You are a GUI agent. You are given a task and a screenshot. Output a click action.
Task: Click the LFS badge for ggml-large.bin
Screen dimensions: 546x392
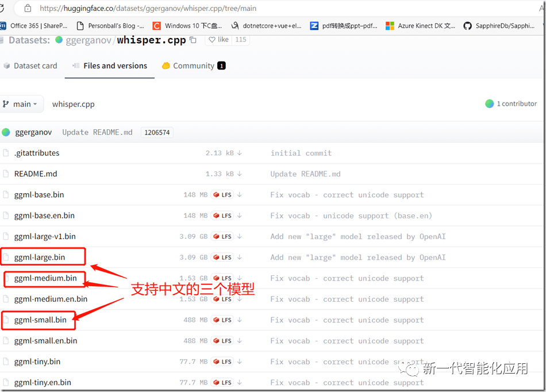(x=222, y=258)
